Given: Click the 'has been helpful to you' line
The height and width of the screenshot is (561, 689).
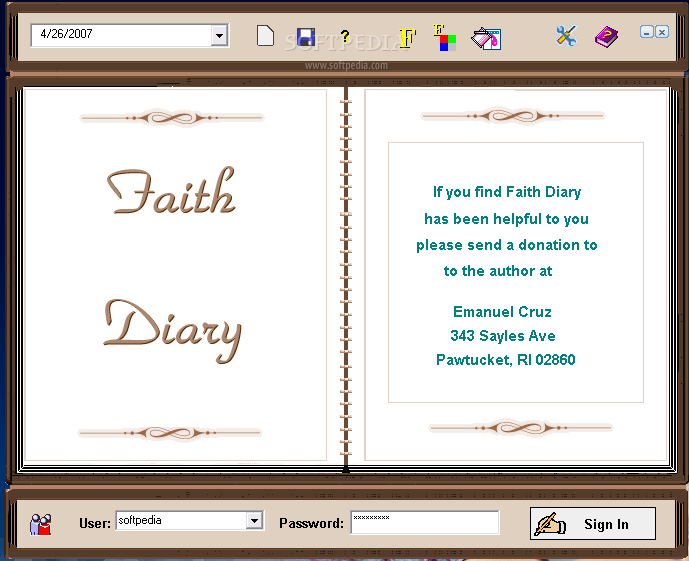Looking at the screenshot, I should pyautogui.click(x=506, y=219).
